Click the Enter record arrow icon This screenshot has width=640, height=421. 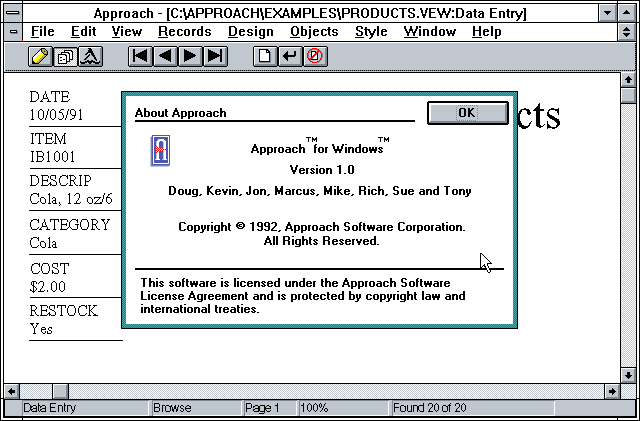(x=290, y=56)
